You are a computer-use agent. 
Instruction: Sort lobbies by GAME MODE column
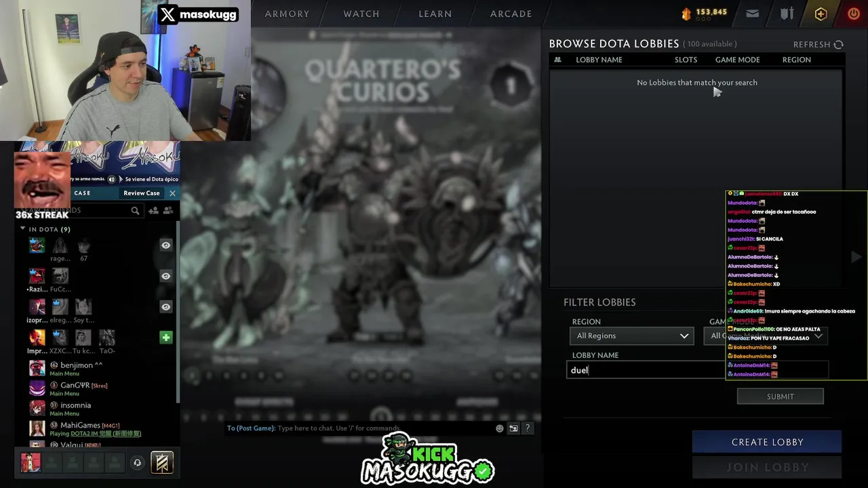(737, 60)
